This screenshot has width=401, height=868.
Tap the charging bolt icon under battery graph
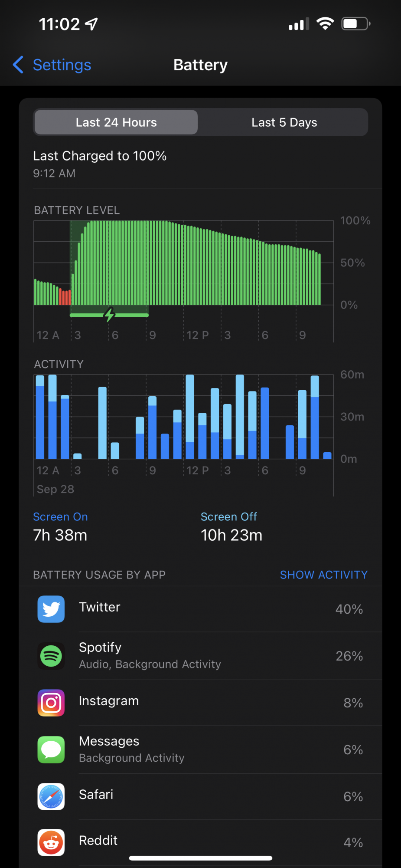coord(109,314)
